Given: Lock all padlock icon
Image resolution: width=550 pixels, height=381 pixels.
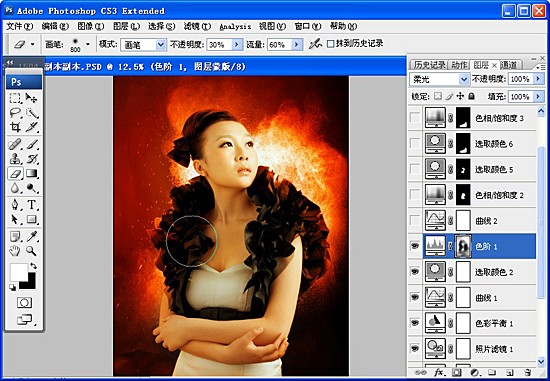Looking at the screenshot, I should tap(471, 96).
